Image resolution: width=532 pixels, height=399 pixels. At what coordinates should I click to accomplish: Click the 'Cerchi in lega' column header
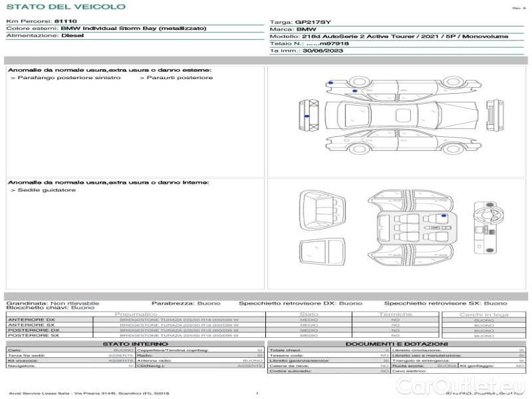pyautogui.click(x=483, y=314)
